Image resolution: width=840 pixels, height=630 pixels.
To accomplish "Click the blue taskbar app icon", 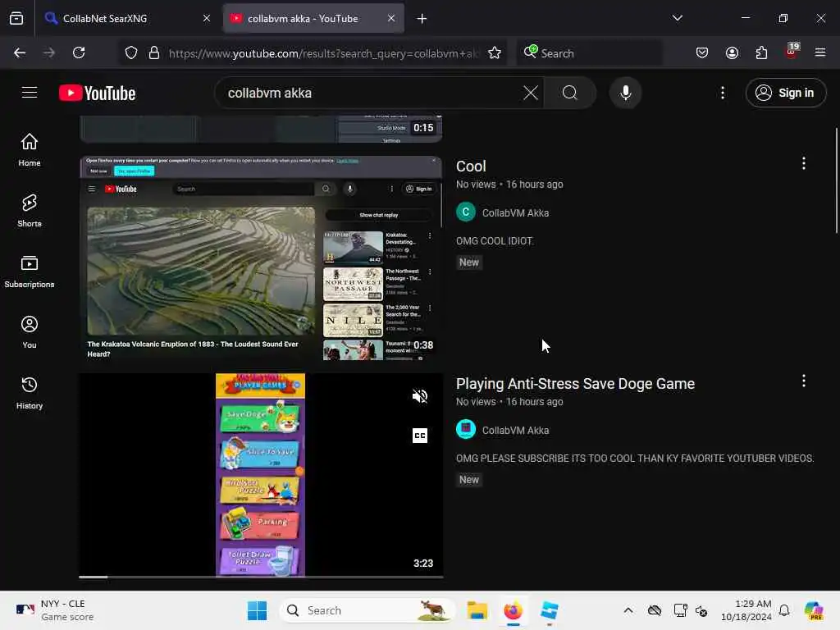I will click(x=549, y=610).
